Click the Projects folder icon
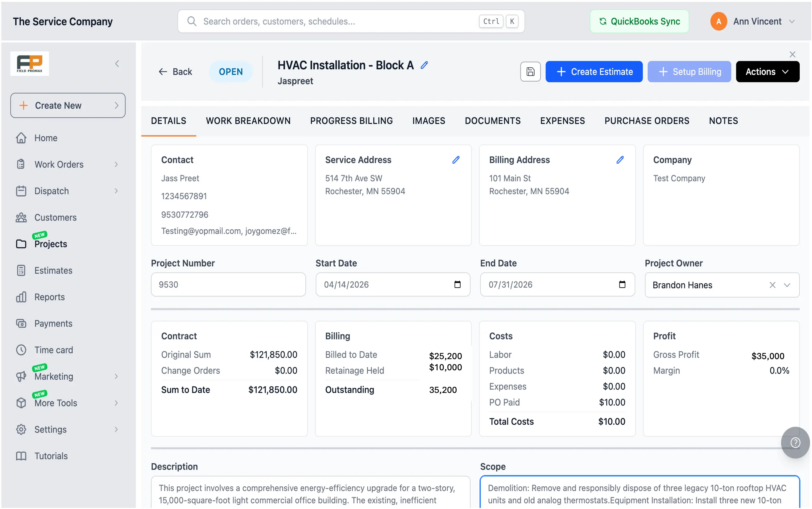This screenshot has width=812, height=509. [x=21, y=244]
